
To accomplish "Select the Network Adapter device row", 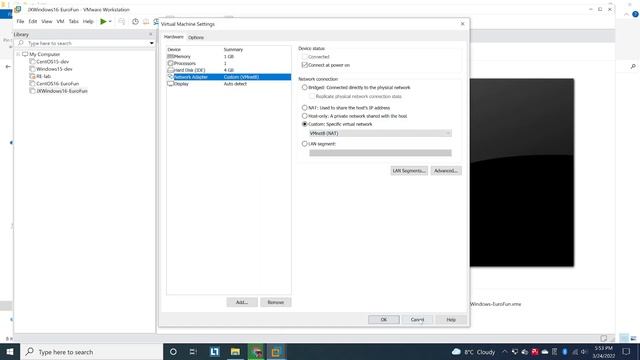I will [x=229, y=77].
